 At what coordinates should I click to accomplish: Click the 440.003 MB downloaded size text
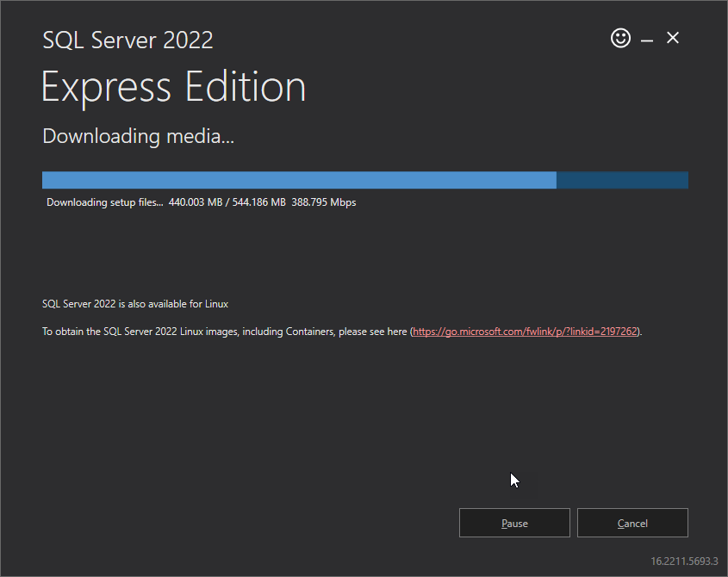point(196,202)
